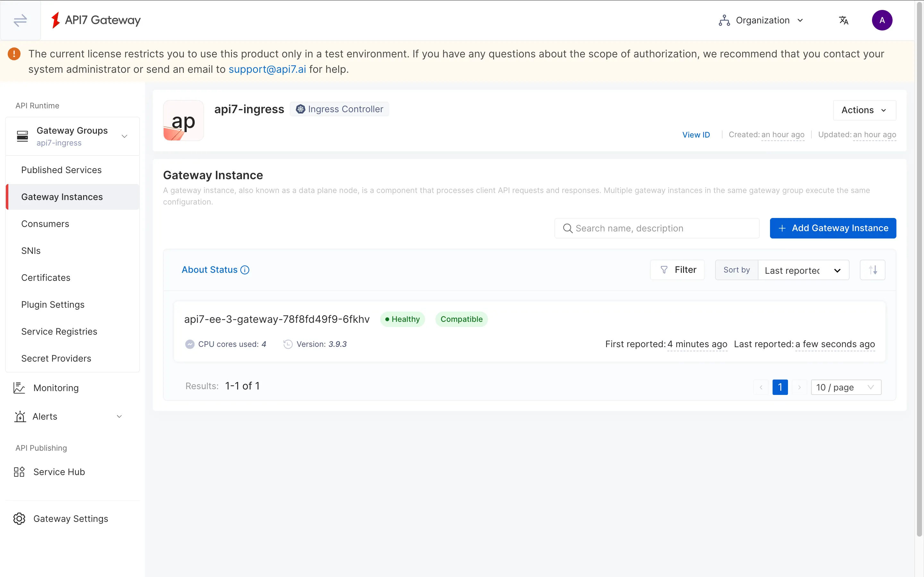Select Consumers in the sidebar menu
Image resolution: width=924 pixels, height=577 pixels.
tap(45, 224)
